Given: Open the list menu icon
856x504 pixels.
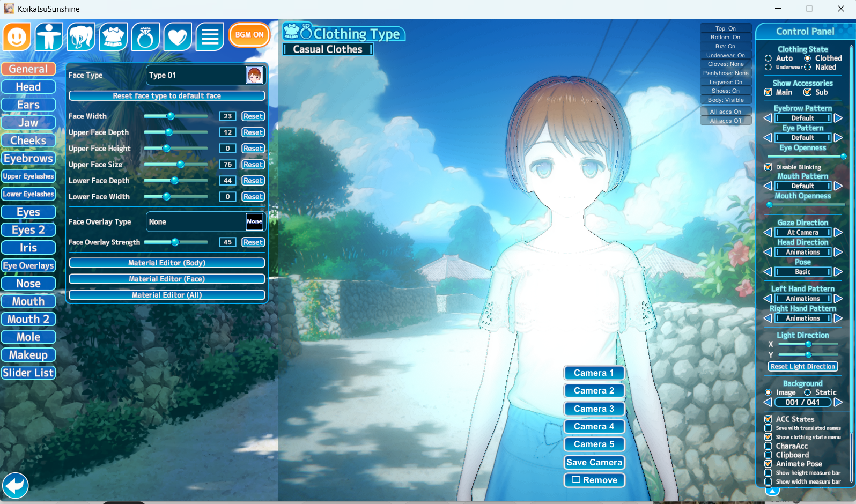Looking at the screenshot, I should 210,37.
